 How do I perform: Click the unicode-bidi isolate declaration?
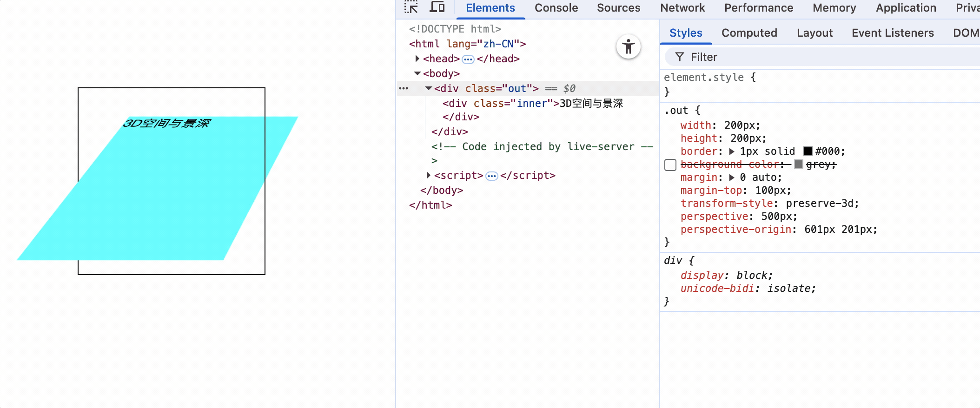click(748, 288)
